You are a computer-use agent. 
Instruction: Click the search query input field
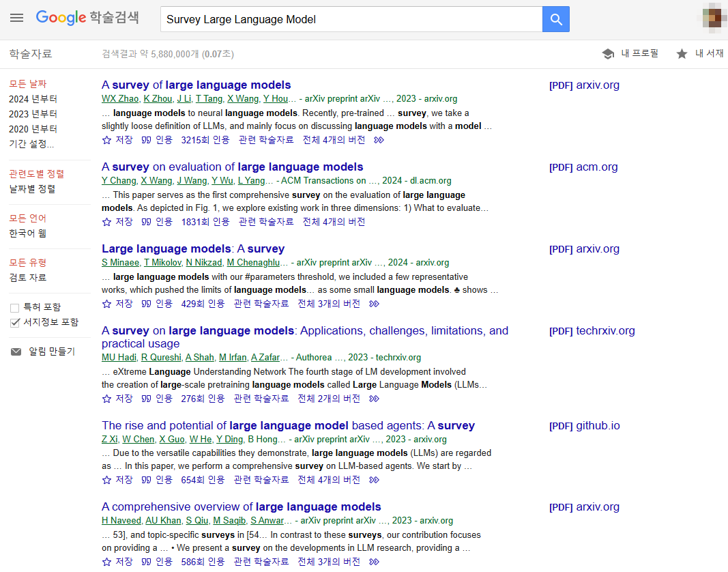tap(351, 19)
